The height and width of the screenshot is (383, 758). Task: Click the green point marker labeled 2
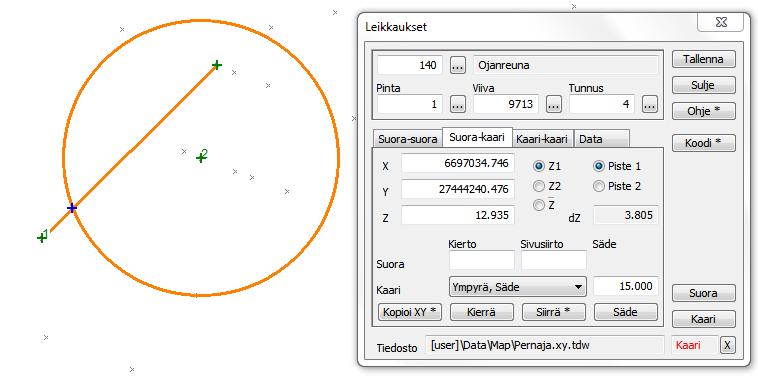[201, 158]
